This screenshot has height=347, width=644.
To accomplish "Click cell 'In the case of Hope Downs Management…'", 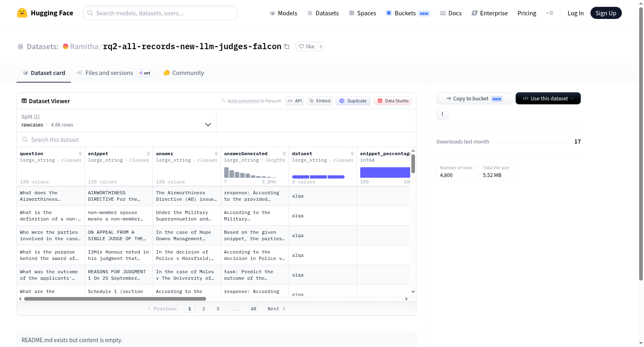I will [x=187, y=235].
